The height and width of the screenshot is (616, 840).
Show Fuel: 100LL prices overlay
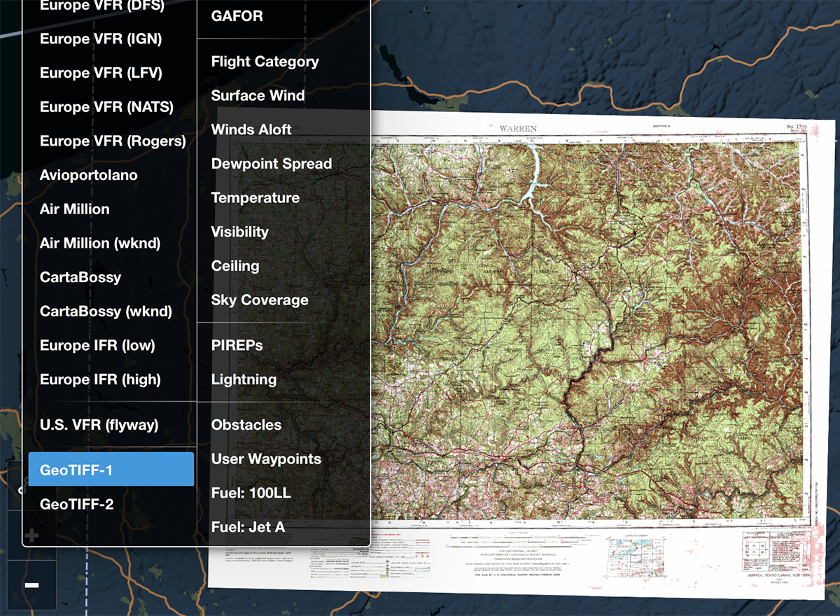[x=251, y=493]
